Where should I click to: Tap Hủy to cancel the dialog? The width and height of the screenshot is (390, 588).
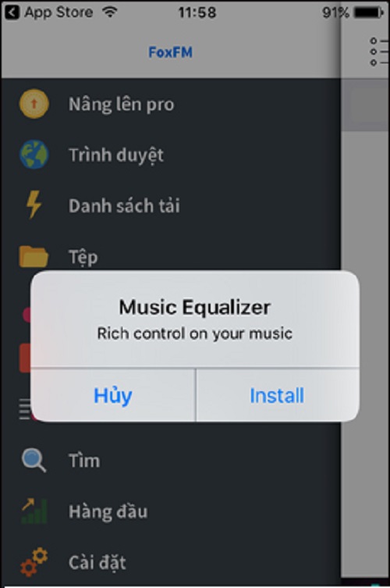[113, 395]
